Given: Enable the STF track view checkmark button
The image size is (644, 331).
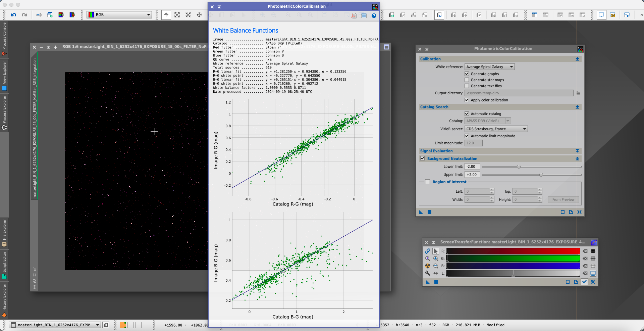Looking at the screenshot, I should [584, 282].
